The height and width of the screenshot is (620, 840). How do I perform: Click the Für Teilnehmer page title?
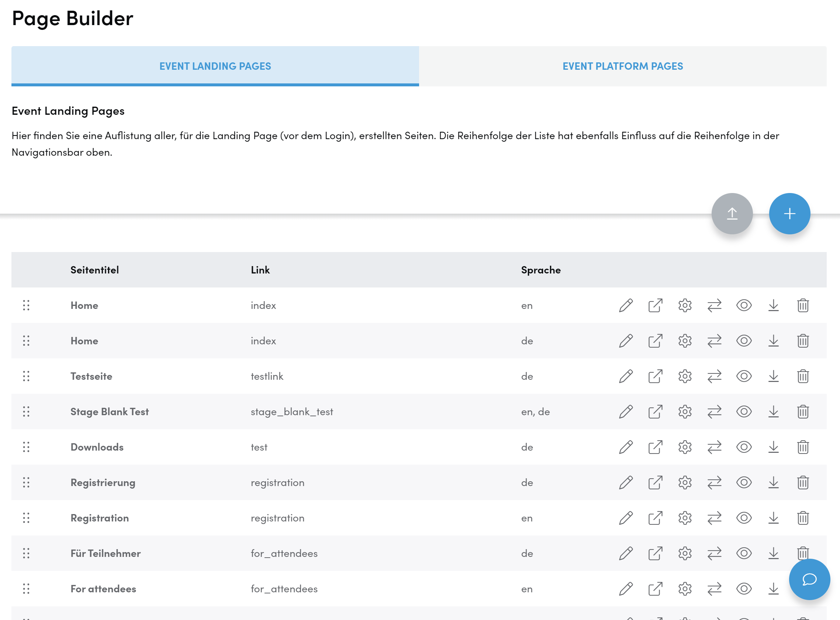click(106, 553)
